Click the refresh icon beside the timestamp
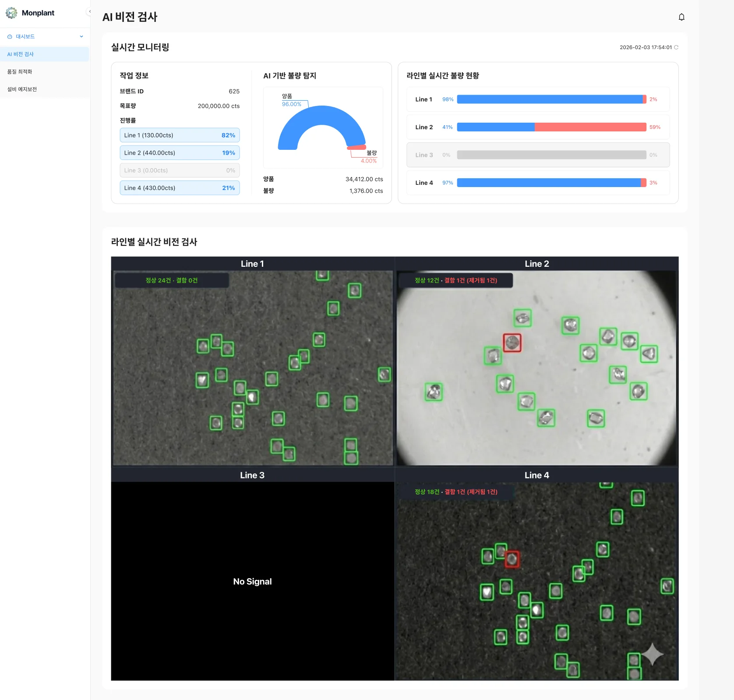 coord(676,47)
